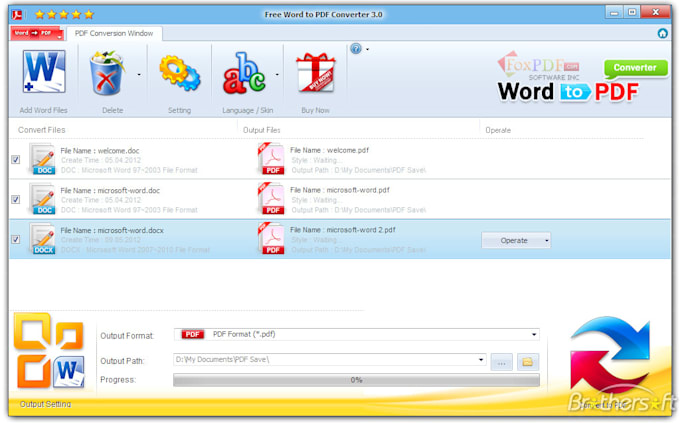Click the Convert Files column header
The height and width of the screenshot is (423, 680).
42,130
